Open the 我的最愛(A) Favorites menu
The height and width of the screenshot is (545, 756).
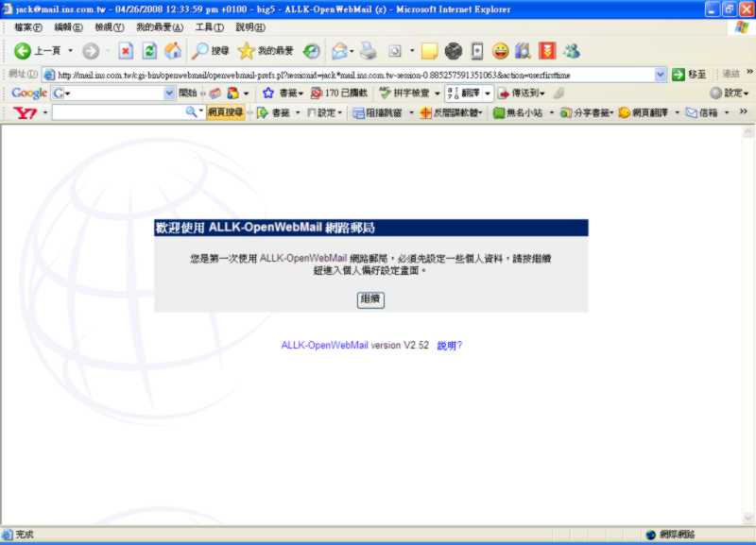tap(160, 27)
